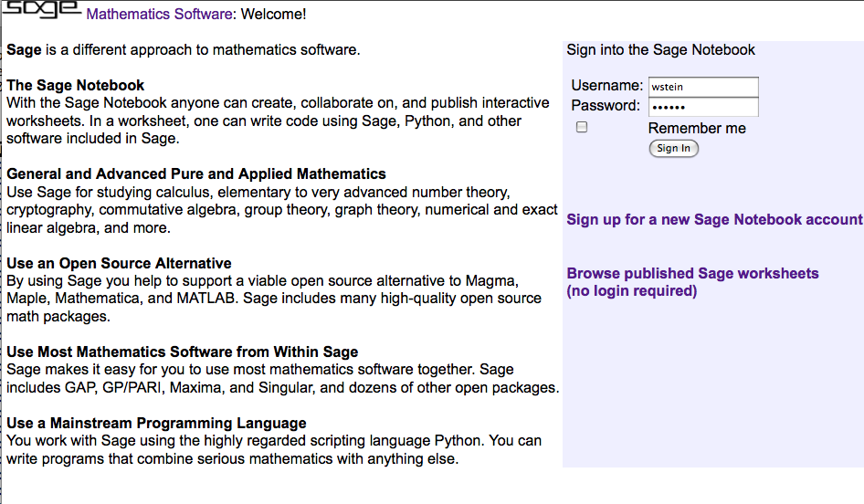Screen dimensions: 864x504
Task: Focus the Username input field
Action: pyautogui.click(x=702, y=87)
